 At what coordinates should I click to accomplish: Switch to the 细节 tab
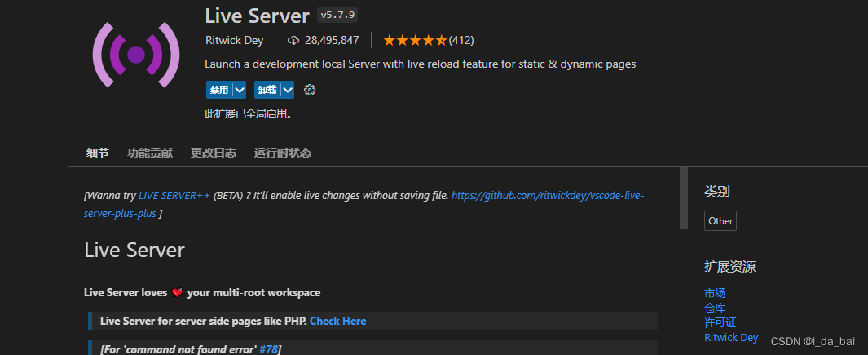98,153
